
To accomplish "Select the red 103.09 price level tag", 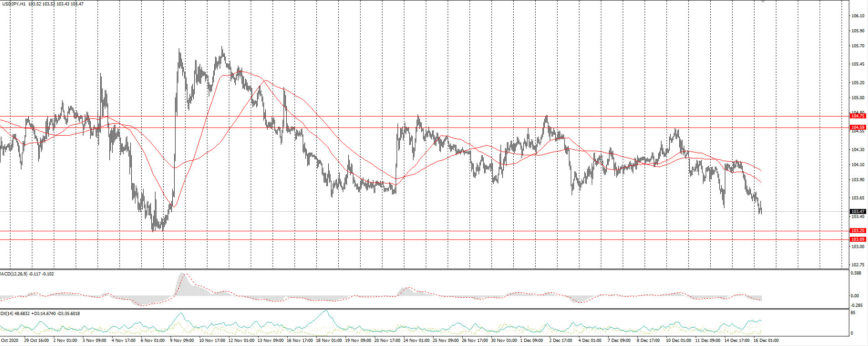I will pos(858,239).
